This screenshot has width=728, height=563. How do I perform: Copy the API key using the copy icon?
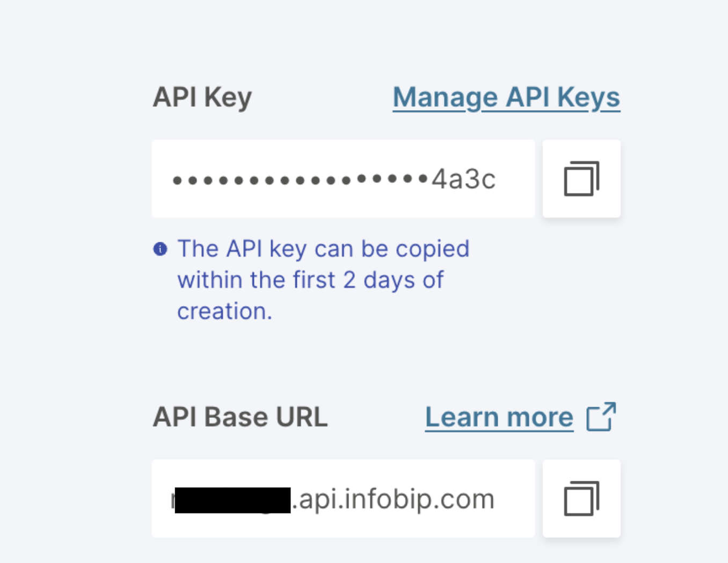click(581, 179)
